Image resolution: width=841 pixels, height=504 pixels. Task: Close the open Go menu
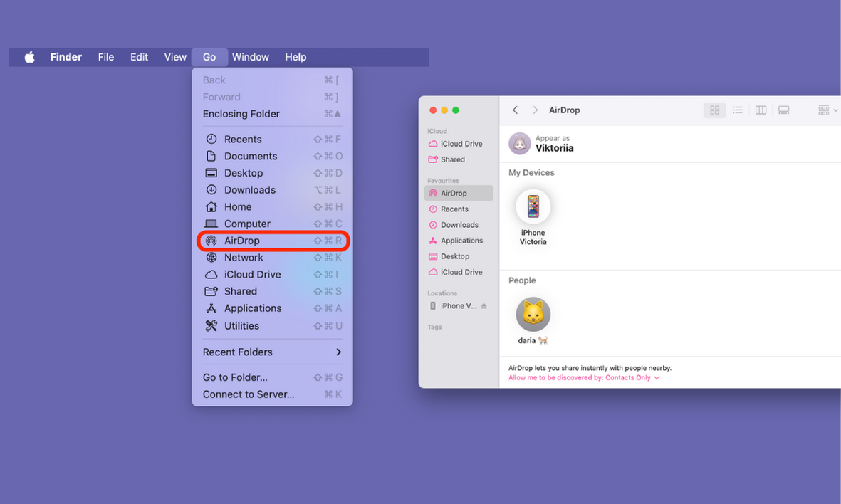[209, 57]
